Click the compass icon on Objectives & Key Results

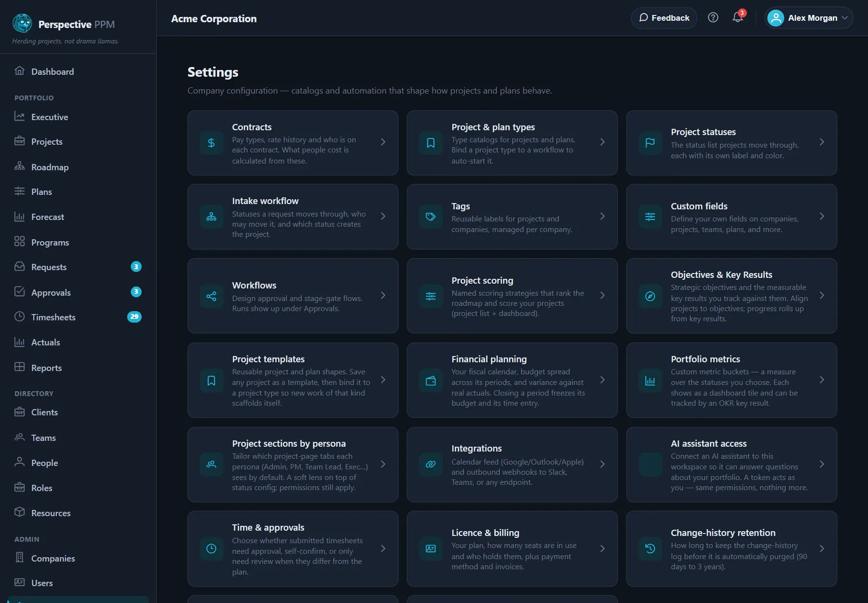click(650, 296)
